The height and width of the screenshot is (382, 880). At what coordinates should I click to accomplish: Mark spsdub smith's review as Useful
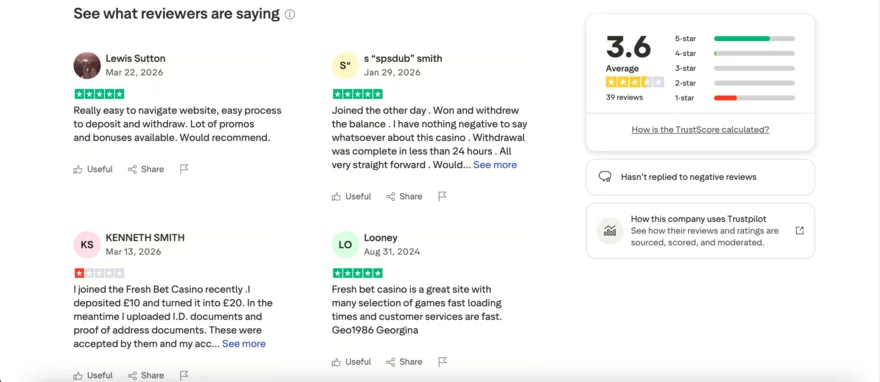tap(351, 196)
